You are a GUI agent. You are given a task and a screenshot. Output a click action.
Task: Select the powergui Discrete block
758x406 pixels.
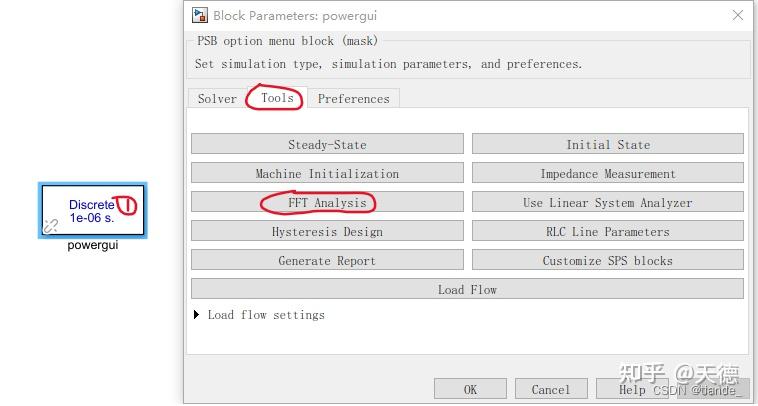(92, 210)
